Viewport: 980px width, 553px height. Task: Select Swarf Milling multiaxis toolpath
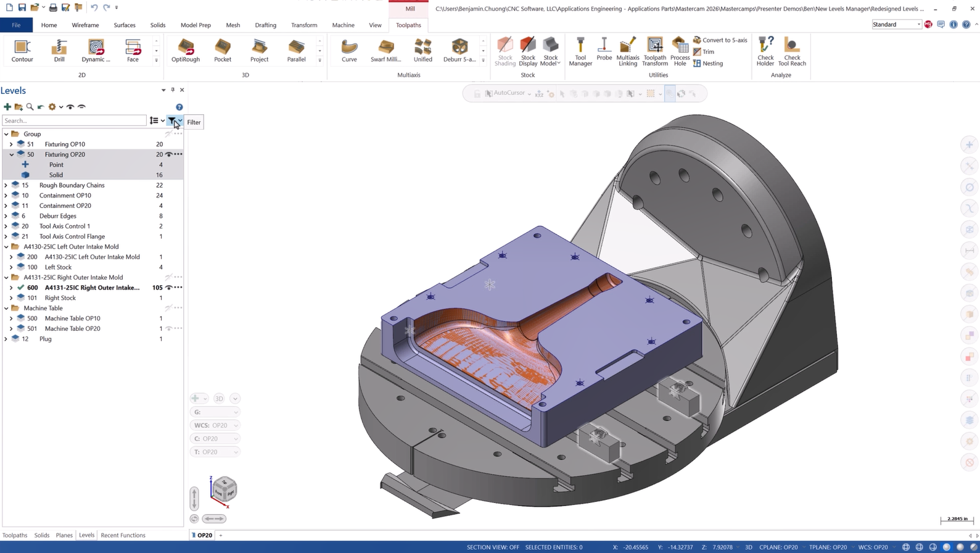click(386, 51)
